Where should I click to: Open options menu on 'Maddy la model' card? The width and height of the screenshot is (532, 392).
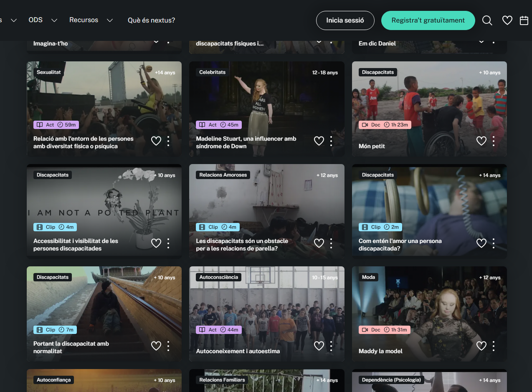coord(494,346)
